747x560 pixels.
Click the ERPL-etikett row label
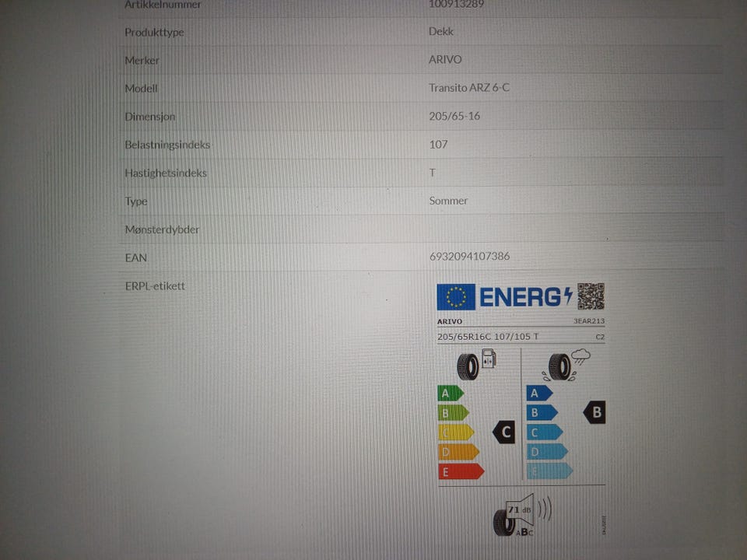pos(155,286)
